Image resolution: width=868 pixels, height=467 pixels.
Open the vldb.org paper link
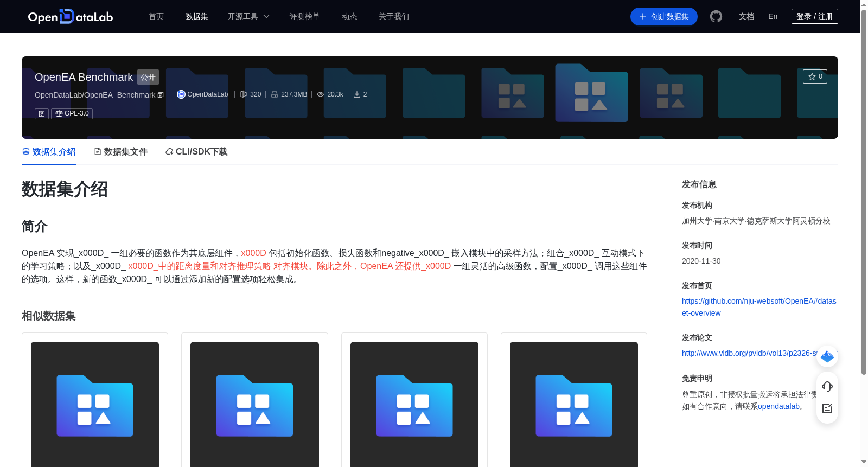tap(749, 353)
